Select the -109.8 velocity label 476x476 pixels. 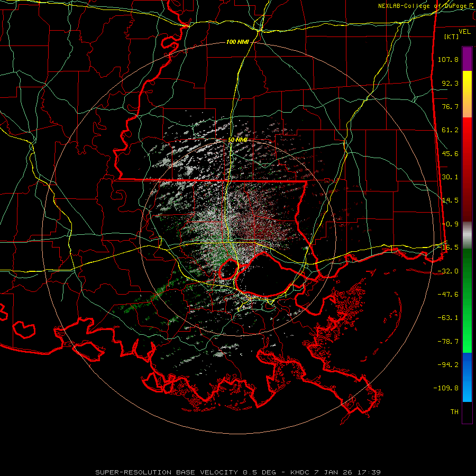point(446,388)
